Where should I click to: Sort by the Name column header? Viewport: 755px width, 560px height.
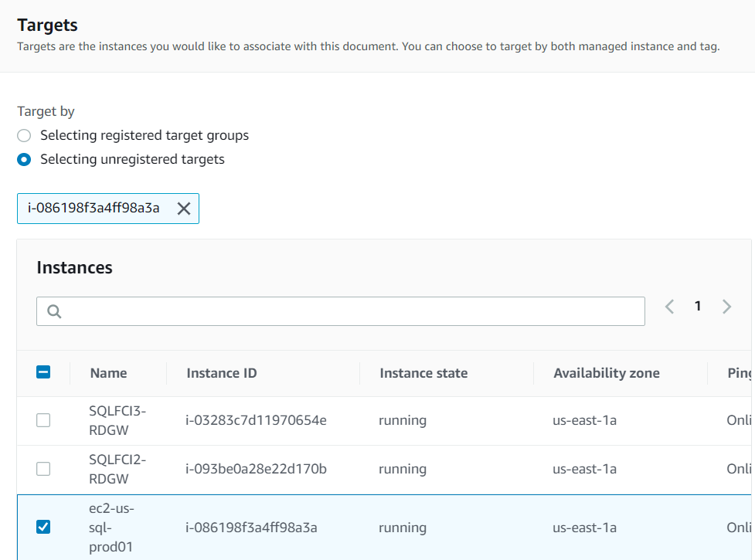104,372
